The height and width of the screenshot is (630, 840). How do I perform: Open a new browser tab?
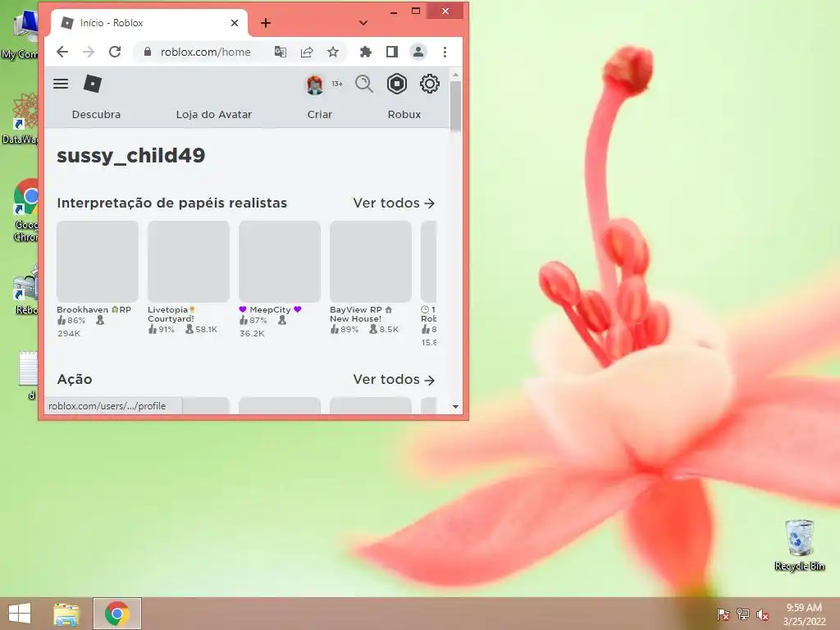point(266,23)
